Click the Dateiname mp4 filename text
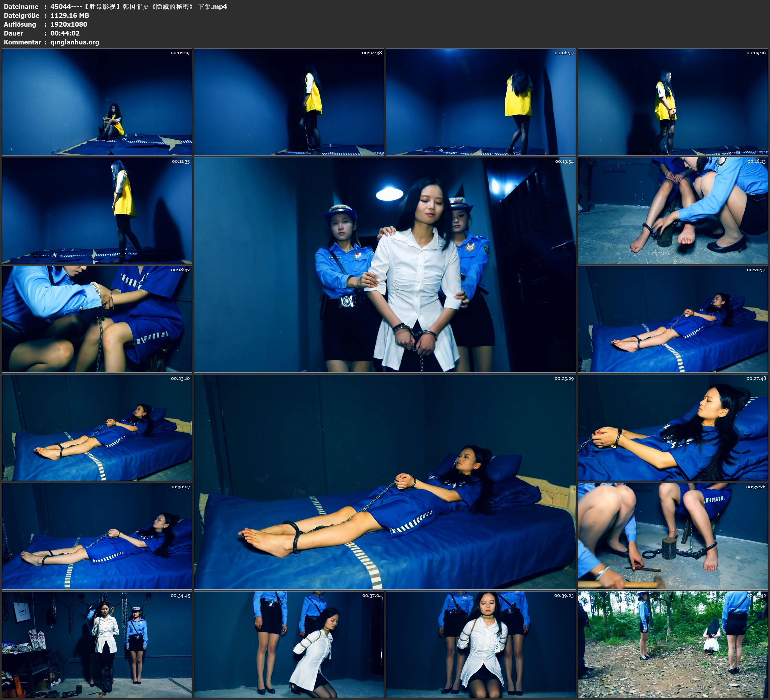770x700 pixels. (138, 6)
